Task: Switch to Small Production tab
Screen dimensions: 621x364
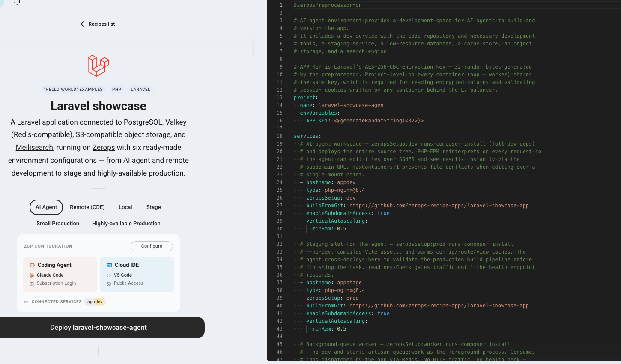Action: [x=58, y=224]
